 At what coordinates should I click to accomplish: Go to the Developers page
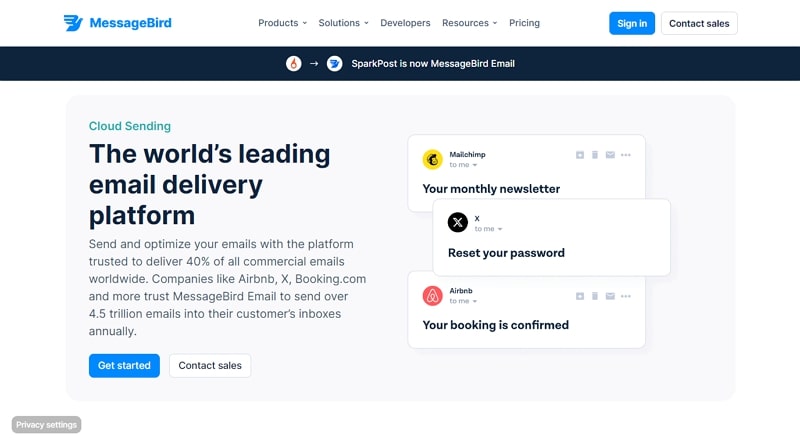click(405, 23)
